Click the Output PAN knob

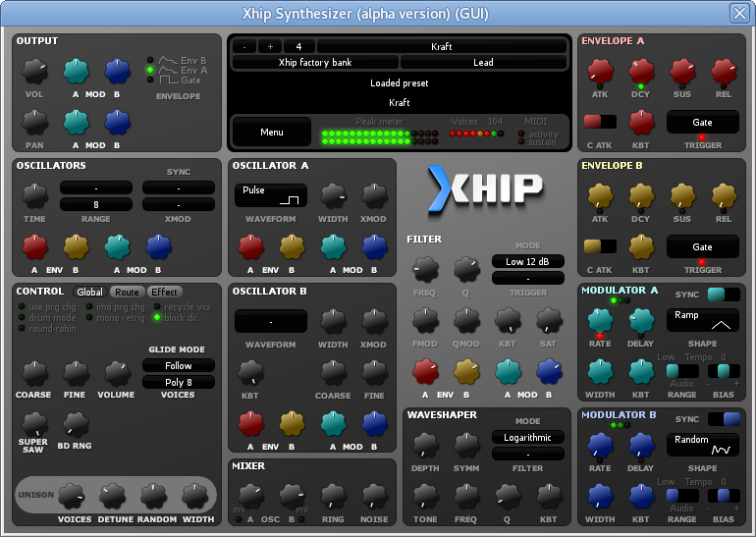34,123
